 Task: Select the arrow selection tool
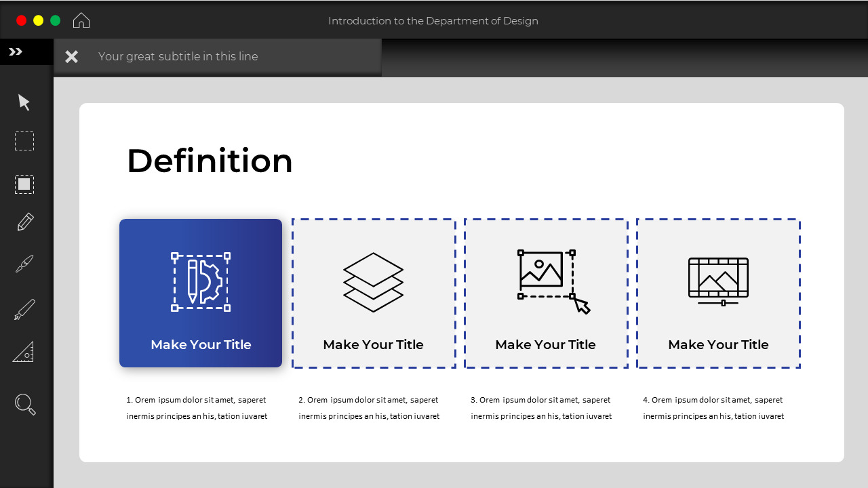click(x=24, y=102)
